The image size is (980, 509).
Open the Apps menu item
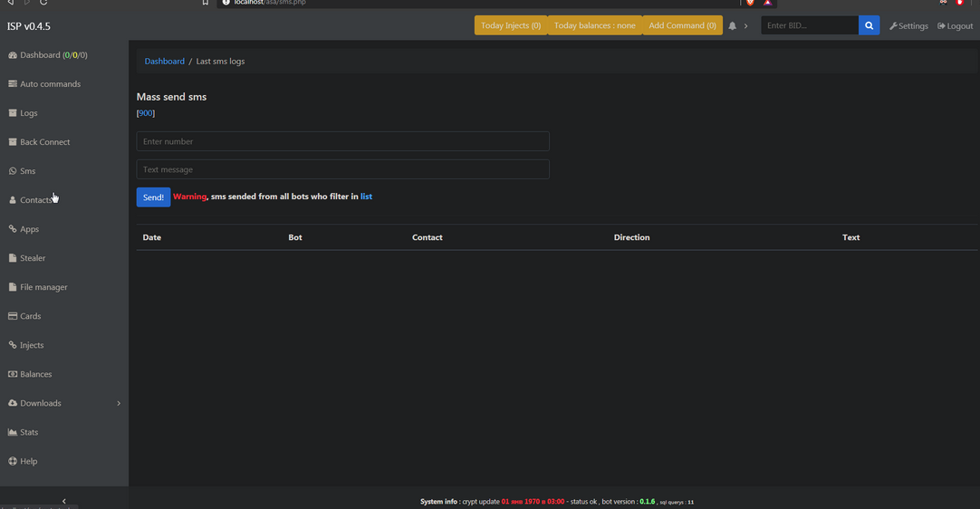[29, 229]
